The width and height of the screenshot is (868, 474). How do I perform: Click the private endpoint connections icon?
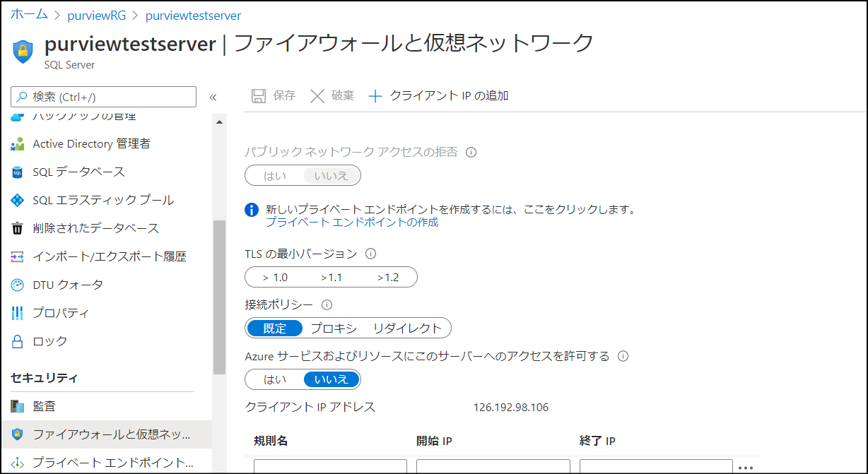coord(18,463)
